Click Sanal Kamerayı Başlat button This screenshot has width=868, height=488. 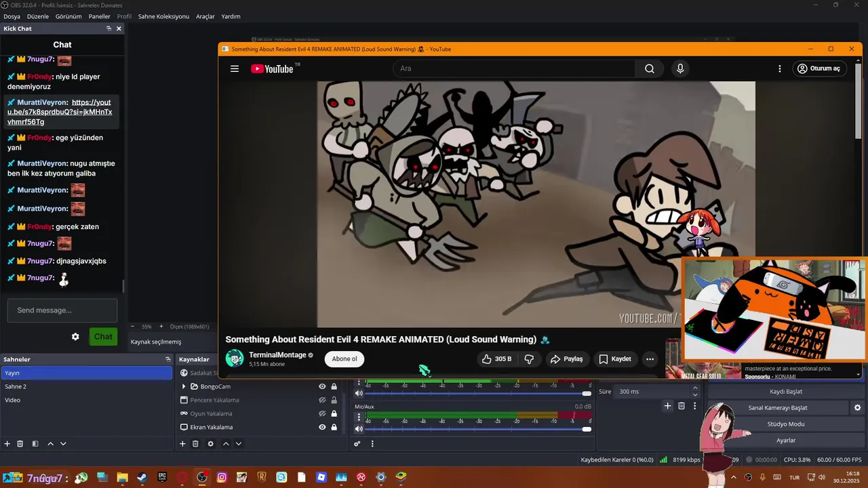point(778,408)
